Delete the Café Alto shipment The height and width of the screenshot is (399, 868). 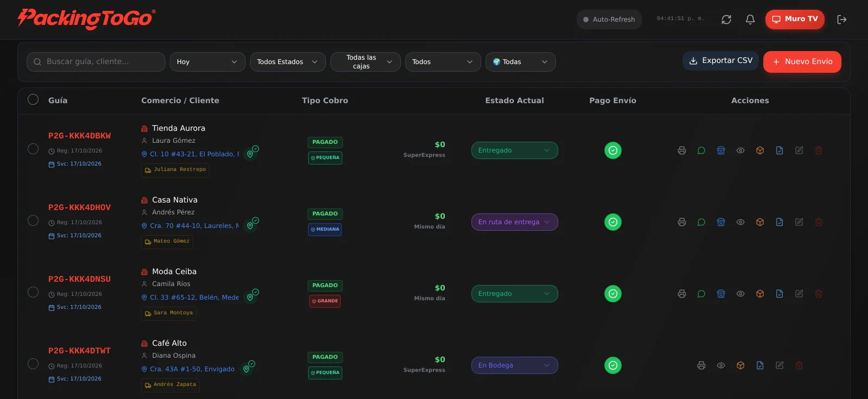pos(799,365)
